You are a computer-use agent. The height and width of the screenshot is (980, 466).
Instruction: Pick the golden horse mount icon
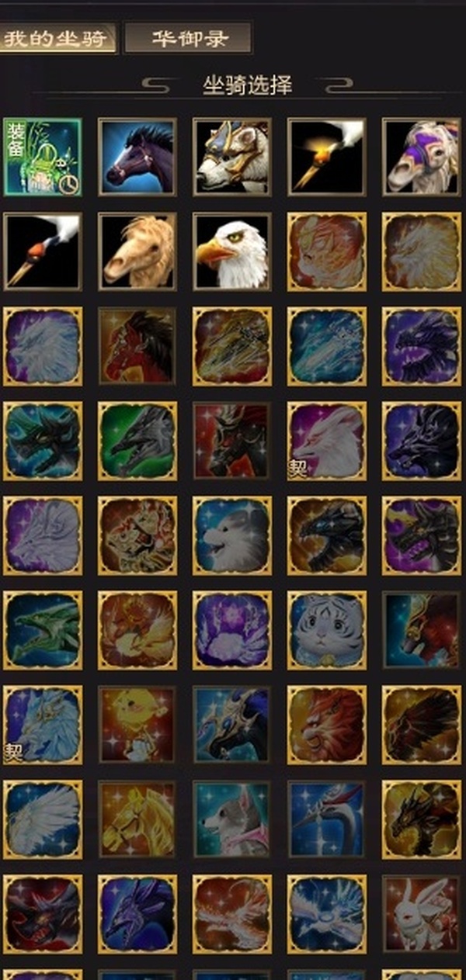point(137,819)
